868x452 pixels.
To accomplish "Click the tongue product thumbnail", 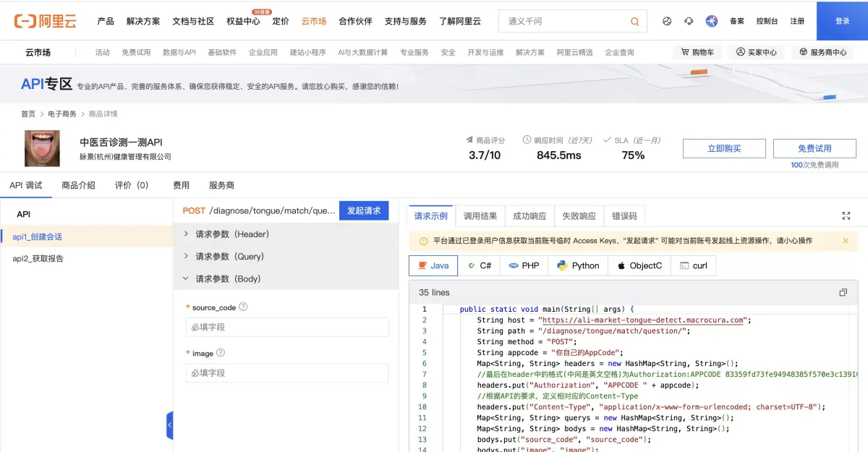I will tap(42, 148).
